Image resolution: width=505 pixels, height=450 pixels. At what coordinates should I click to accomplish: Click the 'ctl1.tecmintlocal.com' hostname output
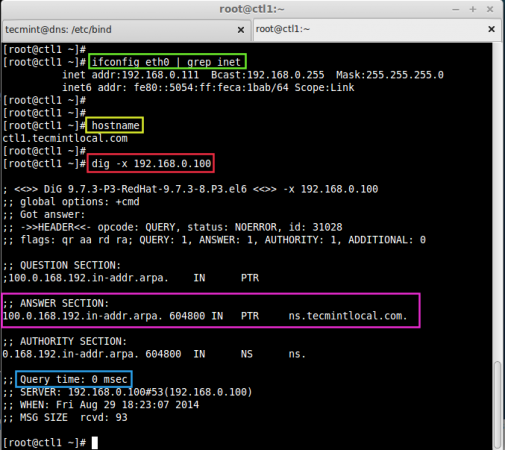65,138
